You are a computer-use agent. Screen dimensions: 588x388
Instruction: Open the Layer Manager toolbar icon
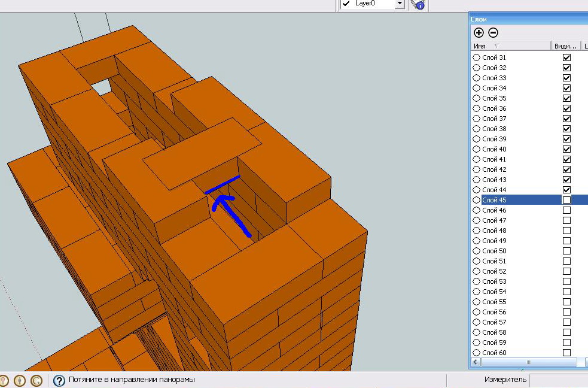417,4
